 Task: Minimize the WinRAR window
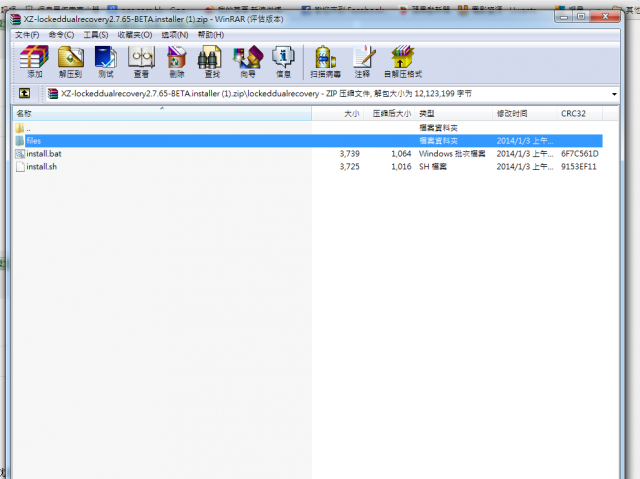(564, 17)
